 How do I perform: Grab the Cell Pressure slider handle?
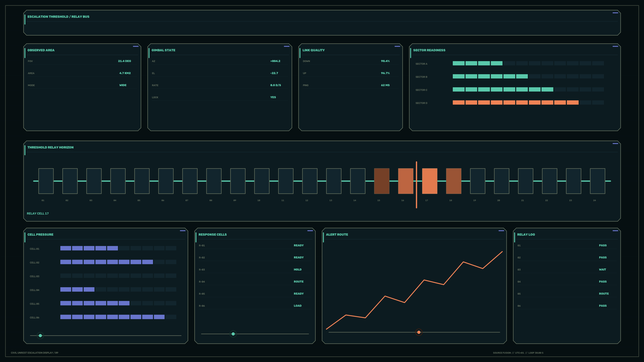point(40,336)
